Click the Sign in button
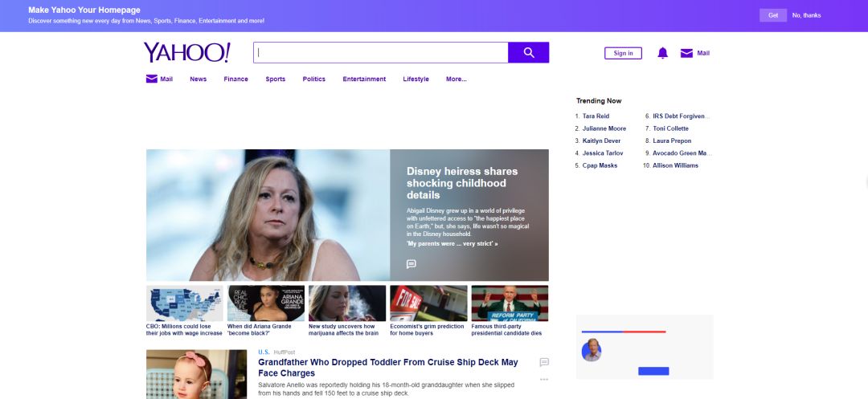The width and height of the screenshot is (868, 399). [624, 53]
